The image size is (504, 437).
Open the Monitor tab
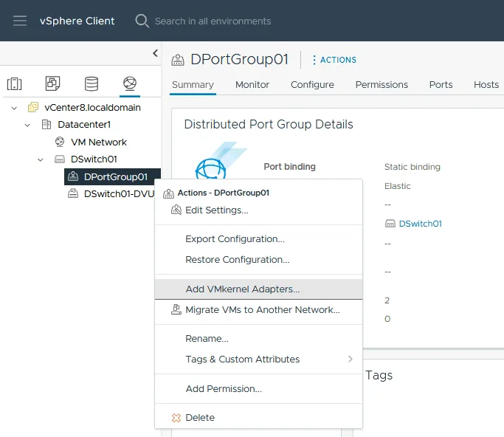252,85
